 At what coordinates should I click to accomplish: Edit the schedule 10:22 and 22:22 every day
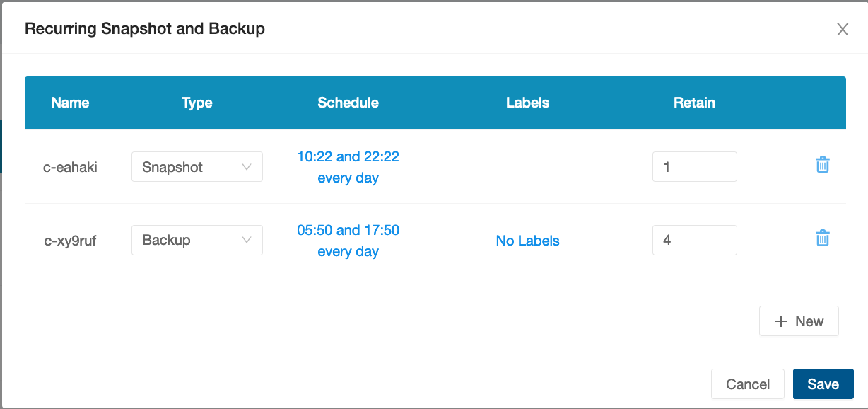point(348,166)
